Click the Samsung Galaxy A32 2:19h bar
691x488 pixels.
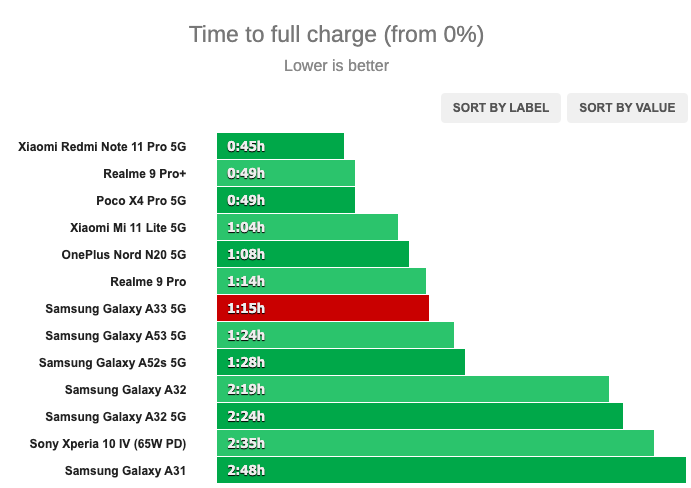412,389
